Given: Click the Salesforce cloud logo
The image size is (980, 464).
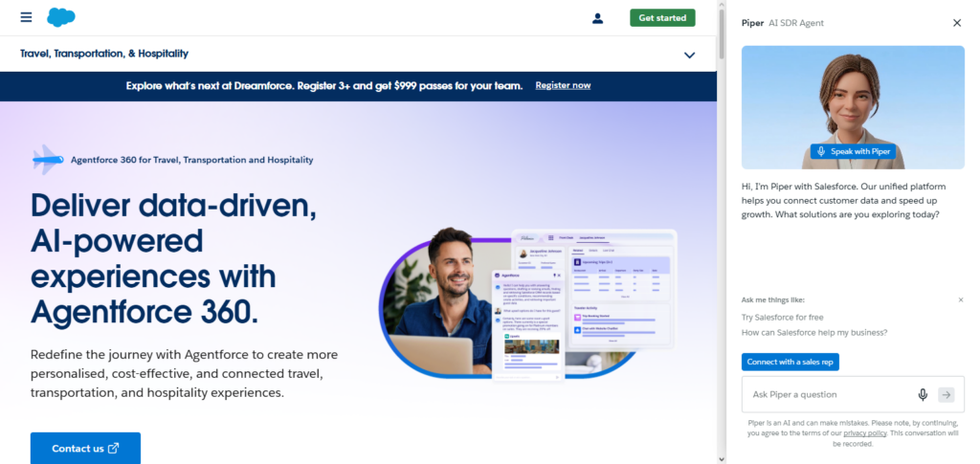Looking at the screenshot, I should (61, 17).
